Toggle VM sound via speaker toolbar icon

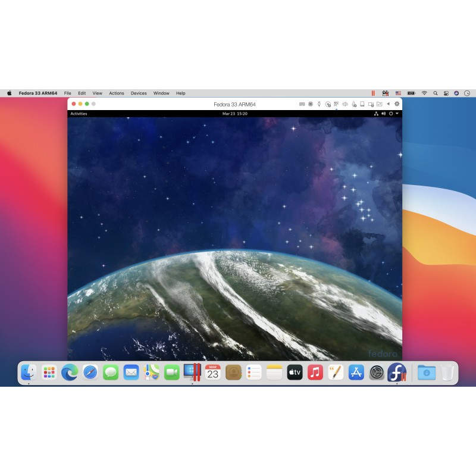[x=345, y=104]
